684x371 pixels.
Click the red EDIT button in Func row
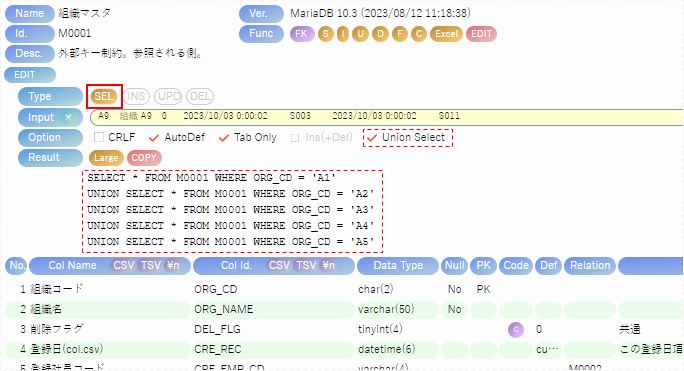[x=482, y=34]
